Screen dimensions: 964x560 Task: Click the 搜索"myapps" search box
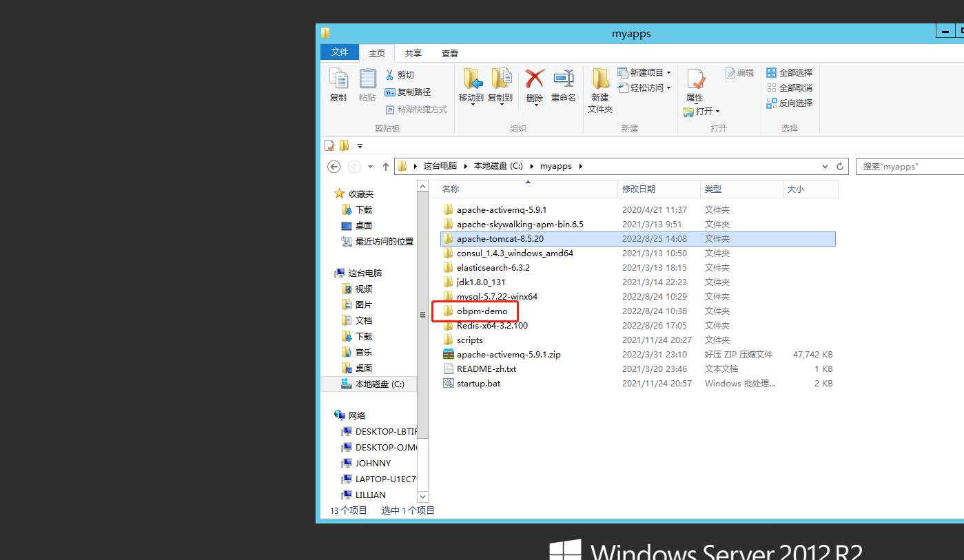[910, 167]
